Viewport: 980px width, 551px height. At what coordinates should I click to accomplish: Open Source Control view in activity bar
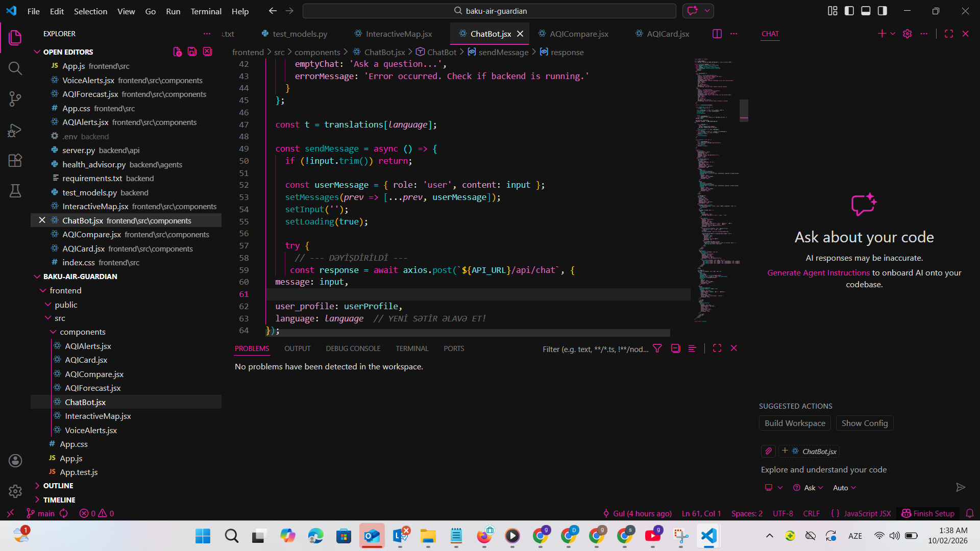pos(15,99)
